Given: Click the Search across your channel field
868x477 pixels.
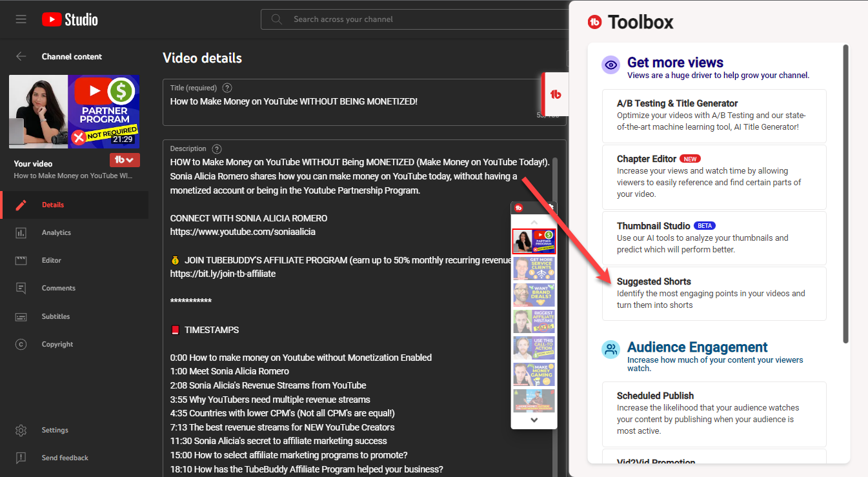Looking at the screenshot, I should coord(413,19).
